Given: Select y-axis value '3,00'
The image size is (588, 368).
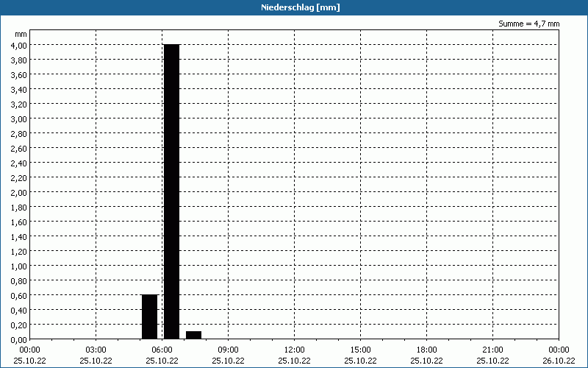Looking at the screenshot, I should click(x=18, y=118).
